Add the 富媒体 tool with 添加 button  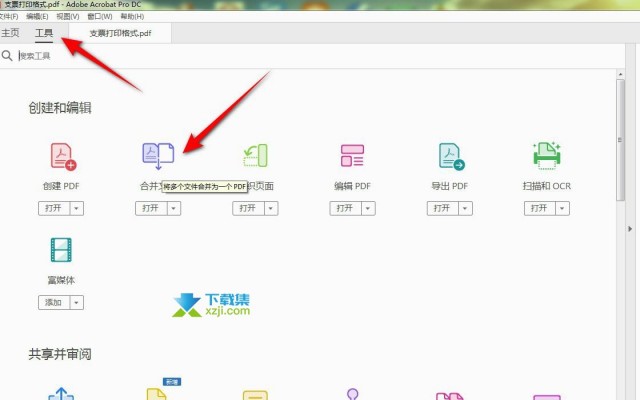54,302
